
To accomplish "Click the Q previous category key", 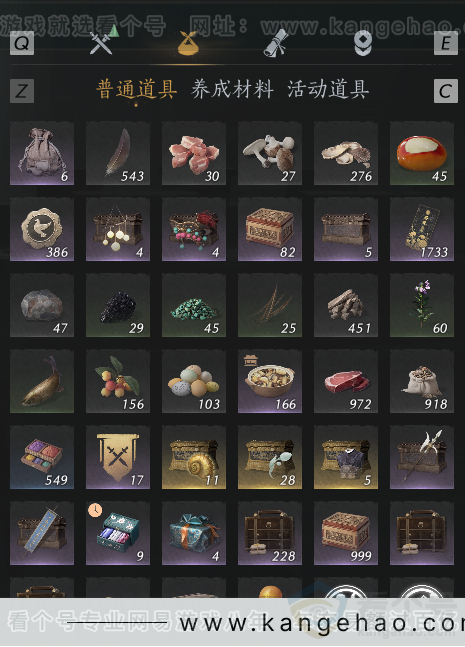I will 22,43.
